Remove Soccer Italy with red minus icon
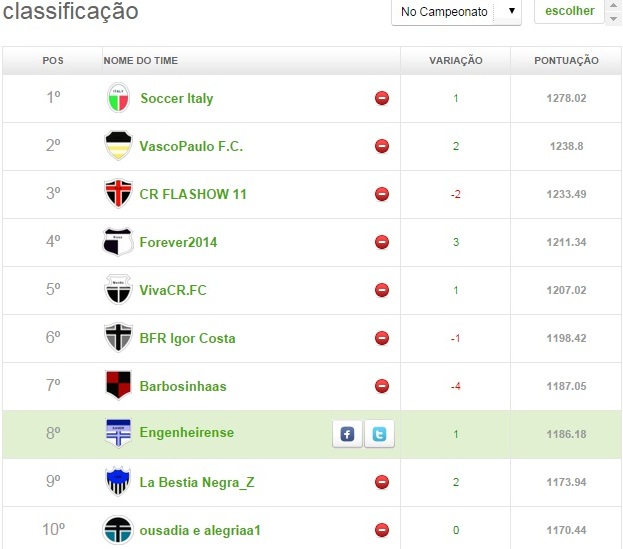This screenshot has height=549, width=623. point(382,98)
